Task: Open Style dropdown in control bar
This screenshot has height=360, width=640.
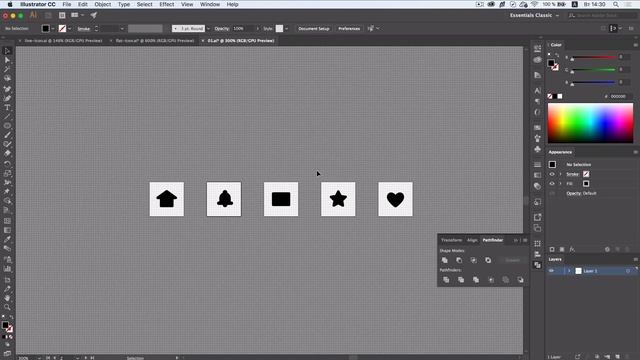Action: [287, 29]
